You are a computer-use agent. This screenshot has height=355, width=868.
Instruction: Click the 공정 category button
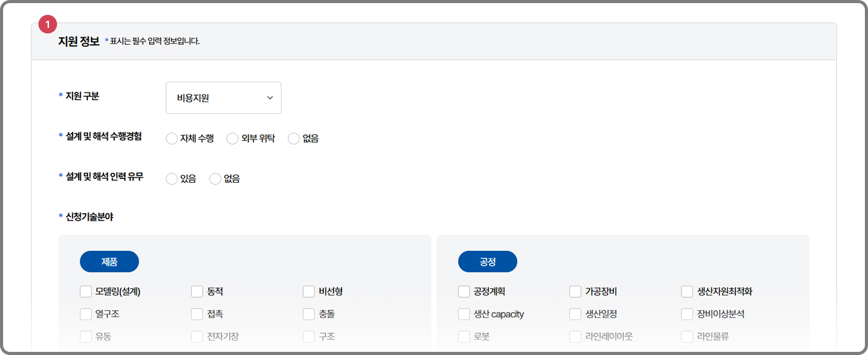487,261
